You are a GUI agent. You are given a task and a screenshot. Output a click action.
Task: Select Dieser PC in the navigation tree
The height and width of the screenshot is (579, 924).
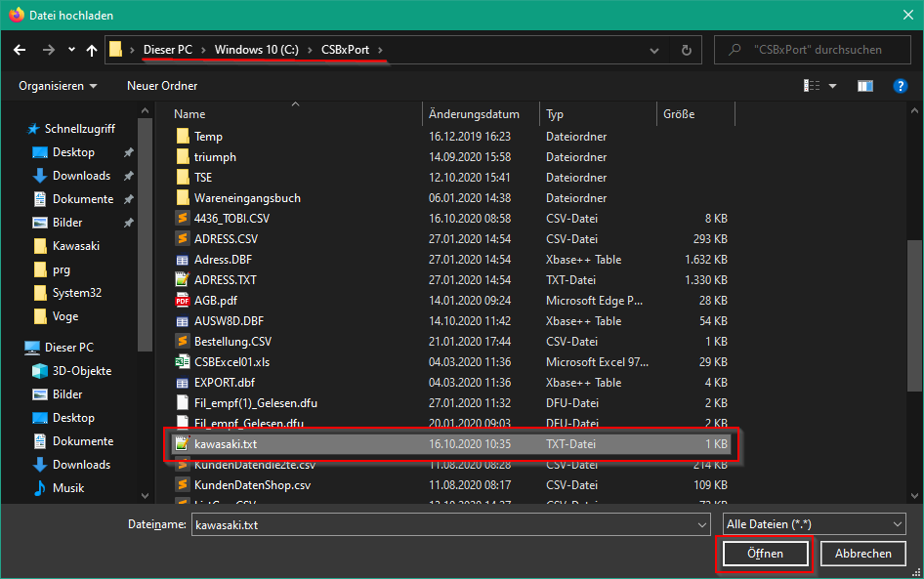tap(69, 348)
